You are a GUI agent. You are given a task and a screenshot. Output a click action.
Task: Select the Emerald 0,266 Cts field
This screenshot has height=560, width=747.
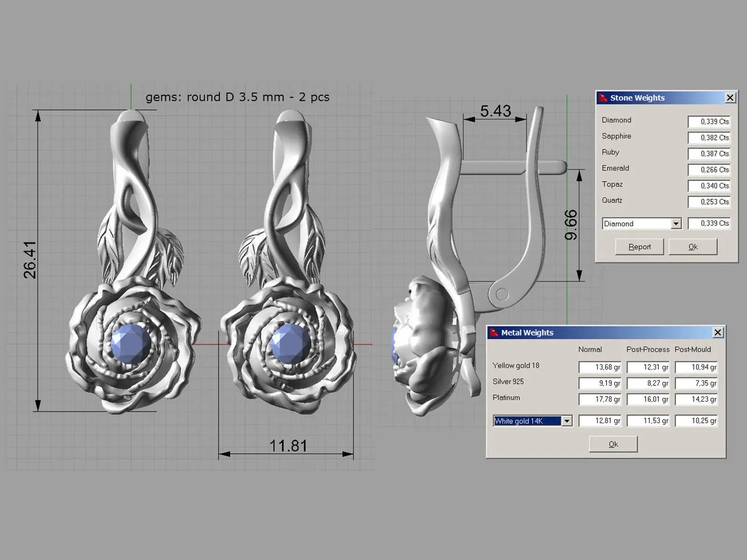(709, 170)
